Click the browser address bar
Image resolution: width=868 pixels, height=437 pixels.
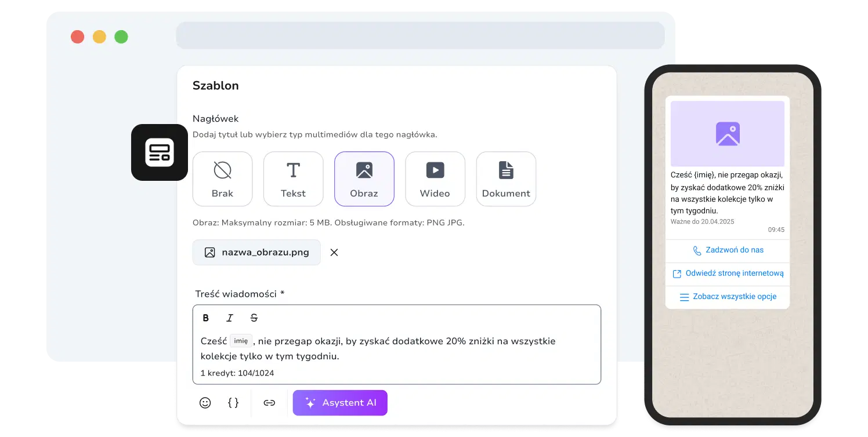click(420, 35)
